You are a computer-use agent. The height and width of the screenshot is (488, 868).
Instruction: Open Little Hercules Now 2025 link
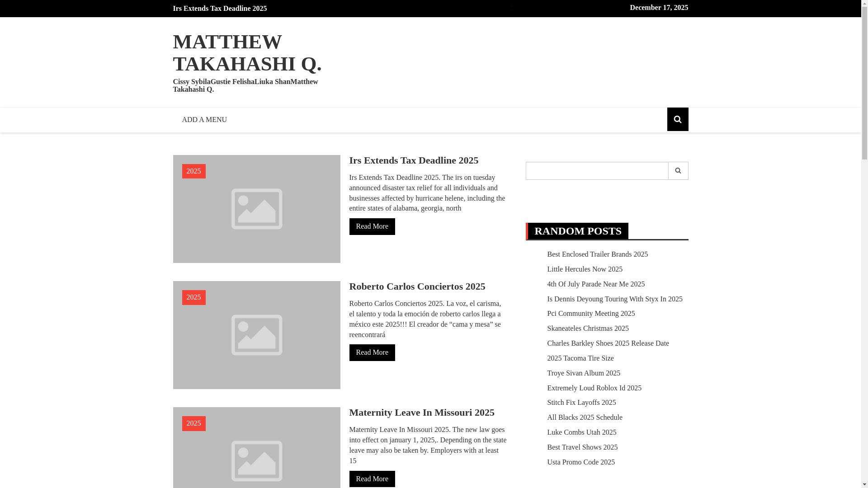pyautogui.click(x=585, y=269)
